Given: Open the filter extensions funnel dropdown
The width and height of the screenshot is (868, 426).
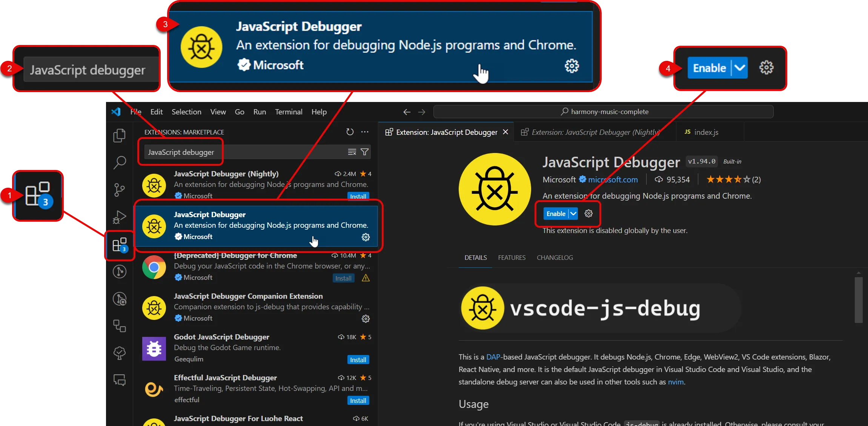Looking at the screenshot, I should pos(364,152).
